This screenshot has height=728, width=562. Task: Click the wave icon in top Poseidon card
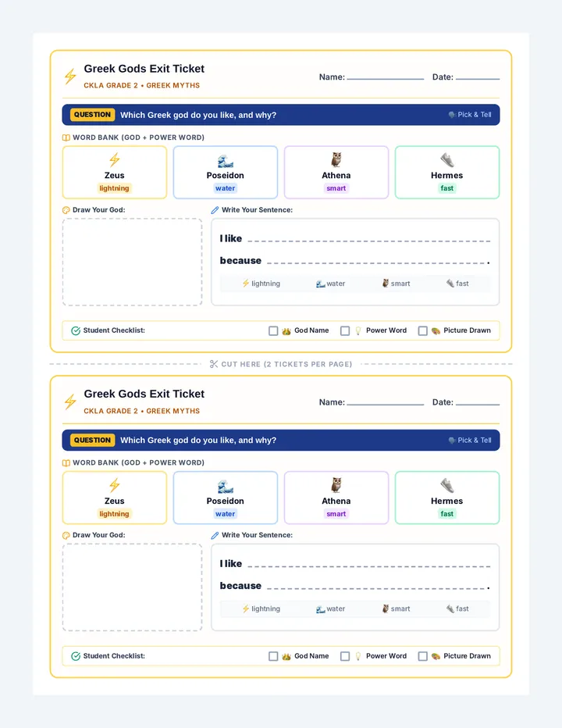click(x=225, y=161)
